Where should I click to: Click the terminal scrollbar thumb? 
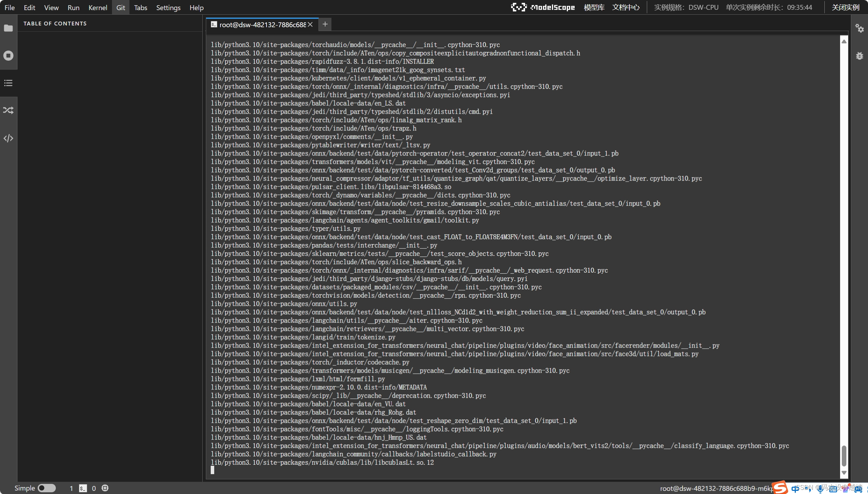click(844, 456)
